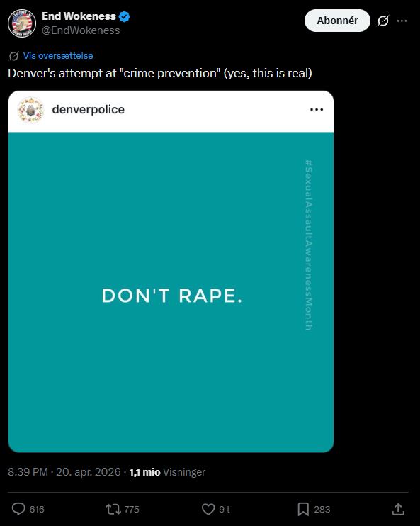Click the Grok icon next to Vis oversættelse

tap(13, 56)
